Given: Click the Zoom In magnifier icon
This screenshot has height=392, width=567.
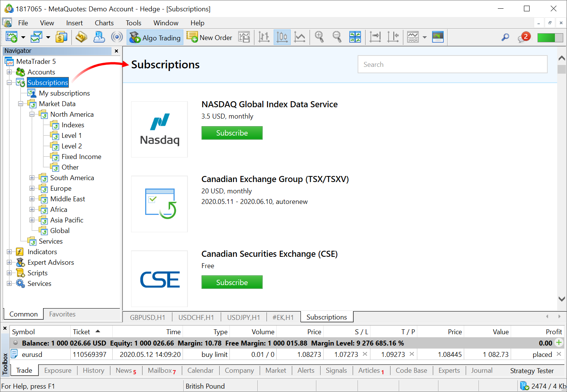Looking at the screenshot, I should 319,37.
